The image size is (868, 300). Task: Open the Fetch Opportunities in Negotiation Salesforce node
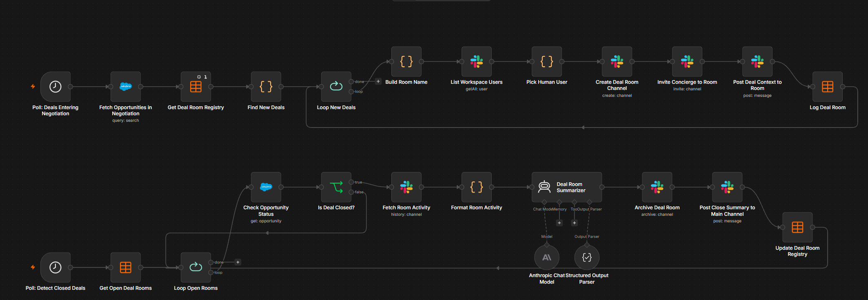[126, 87]
